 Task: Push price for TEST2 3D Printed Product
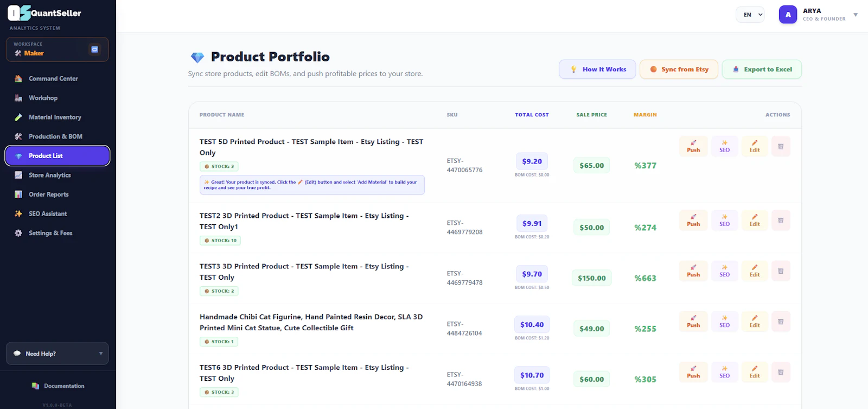(693, 220)
